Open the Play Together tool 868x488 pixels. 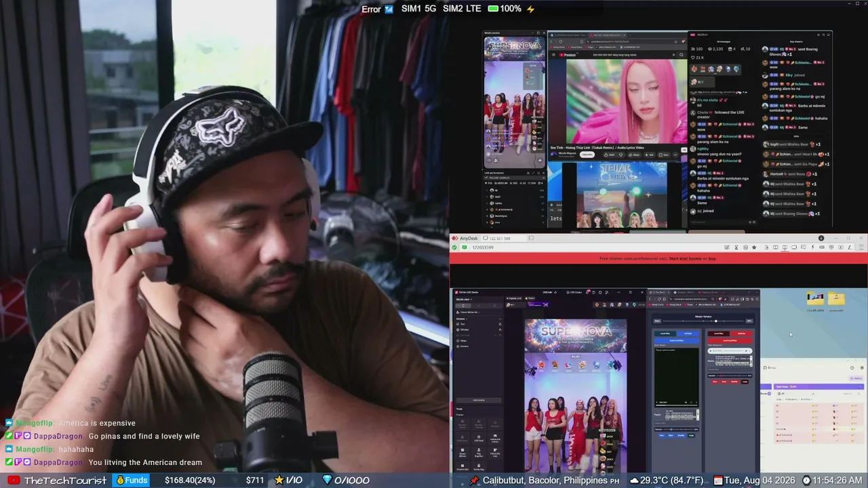[x=479, y=453]
